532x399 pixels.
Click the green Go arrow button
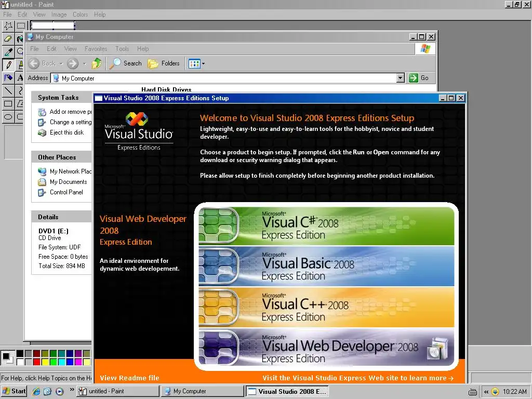[413, 78]
